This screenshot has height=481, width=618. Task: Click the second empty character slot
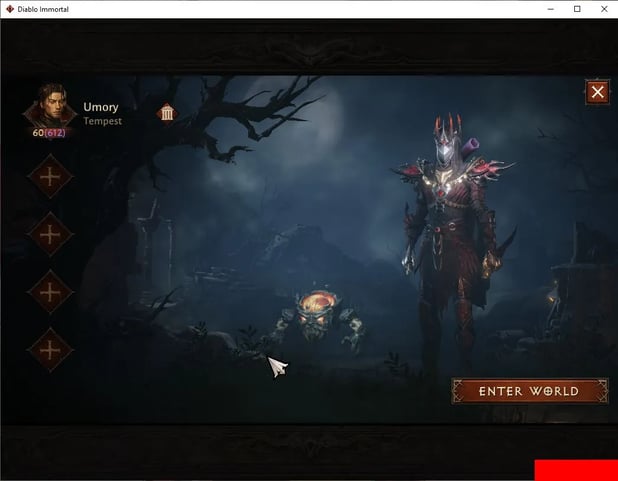pos(49,234)
